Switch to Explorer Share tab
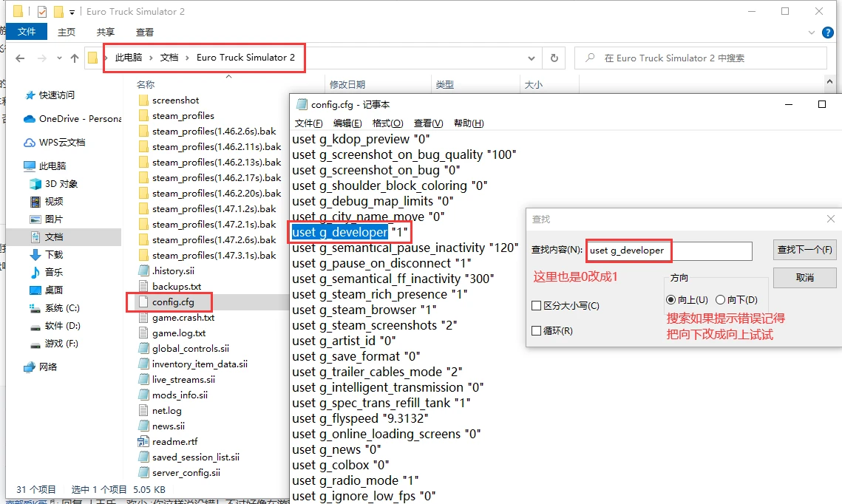This screenshot has width=842, height=504. coord(105,33)
